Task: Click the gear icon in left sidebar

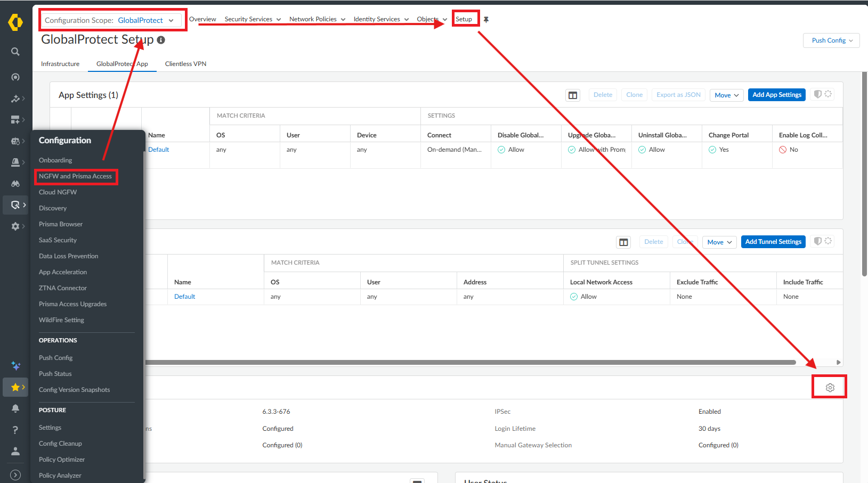Action: tap(15, 226)
